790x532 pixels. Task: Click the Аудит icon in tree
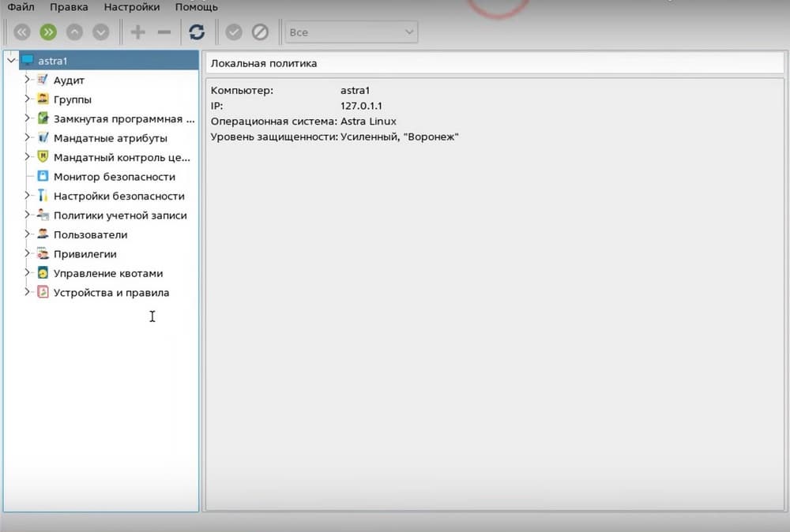click(43, 80)
